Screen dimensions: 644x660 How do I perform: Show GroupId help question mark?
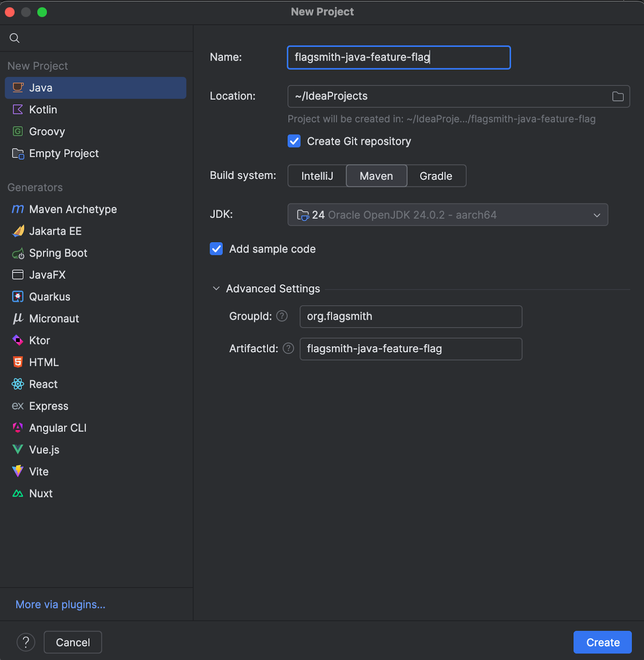(282, 316)
